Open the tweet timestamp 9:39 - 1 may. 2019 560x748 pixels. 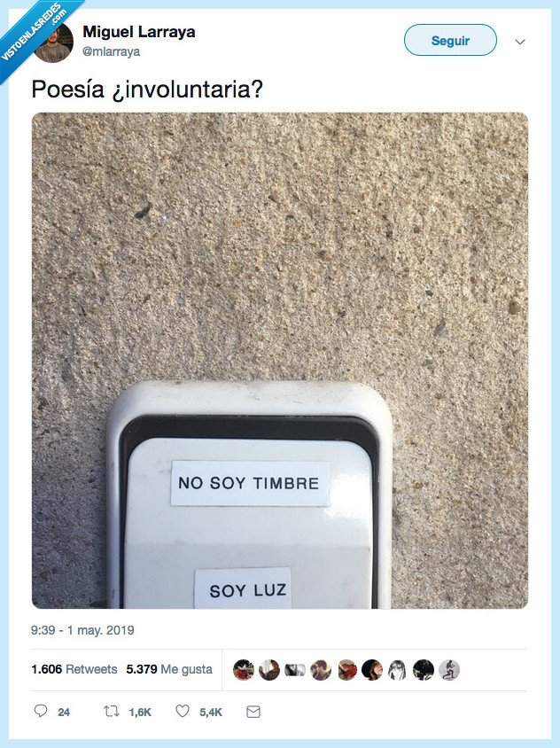(x=82, y=630)
